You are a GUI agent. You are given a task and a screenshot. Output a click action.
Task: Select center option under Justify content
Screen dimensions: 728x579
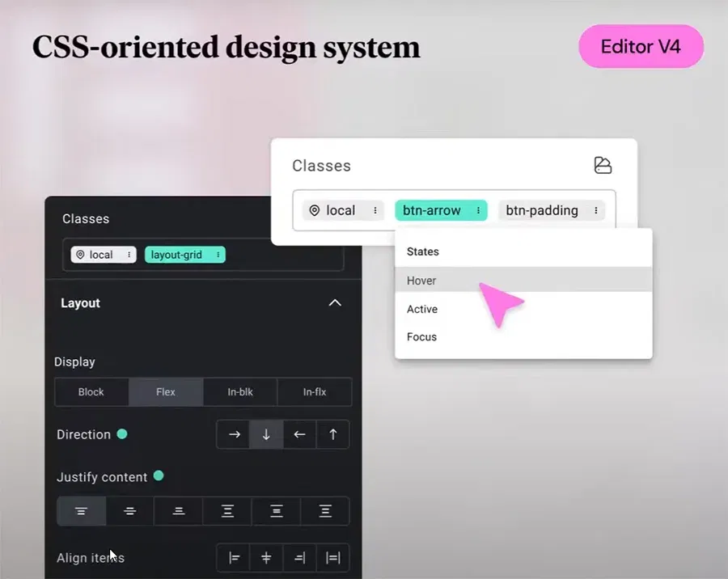(x=129, y=511)
